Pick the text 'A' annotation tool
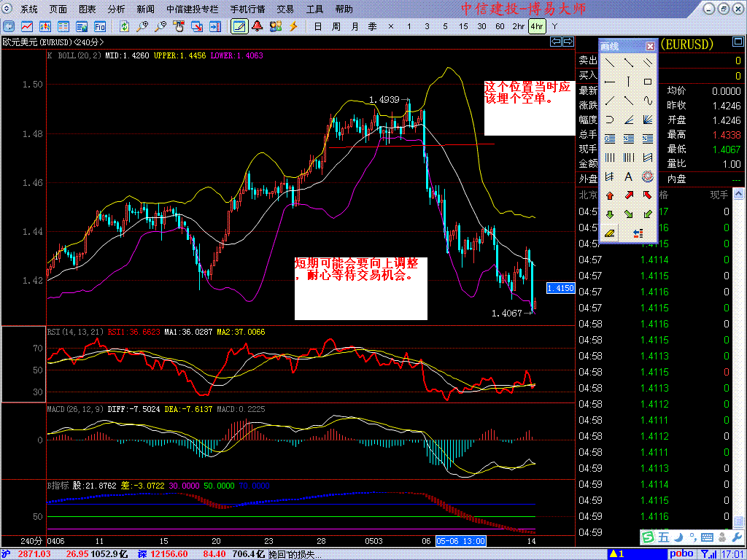747x560 pixels. pos(628,177)
